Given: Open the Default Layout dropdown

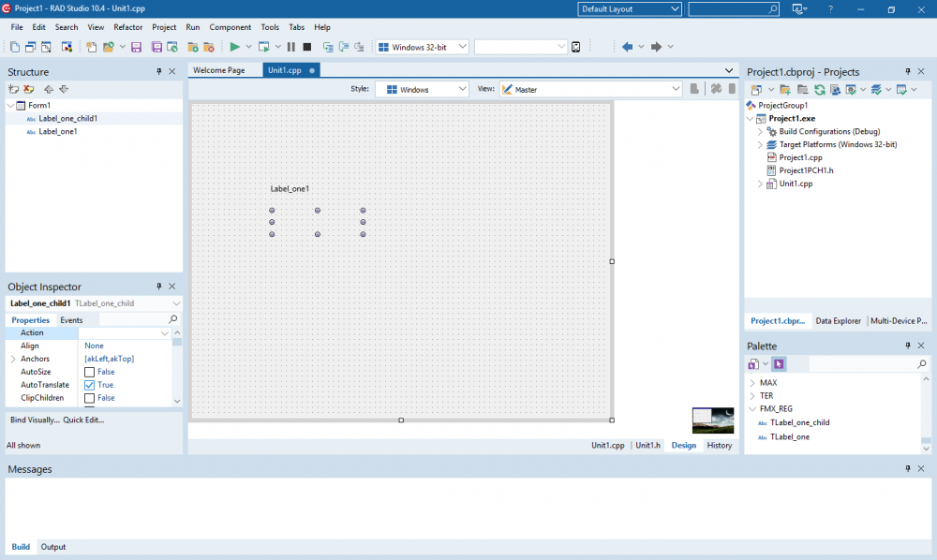Looking at the screenshot, I should [630, 9].
